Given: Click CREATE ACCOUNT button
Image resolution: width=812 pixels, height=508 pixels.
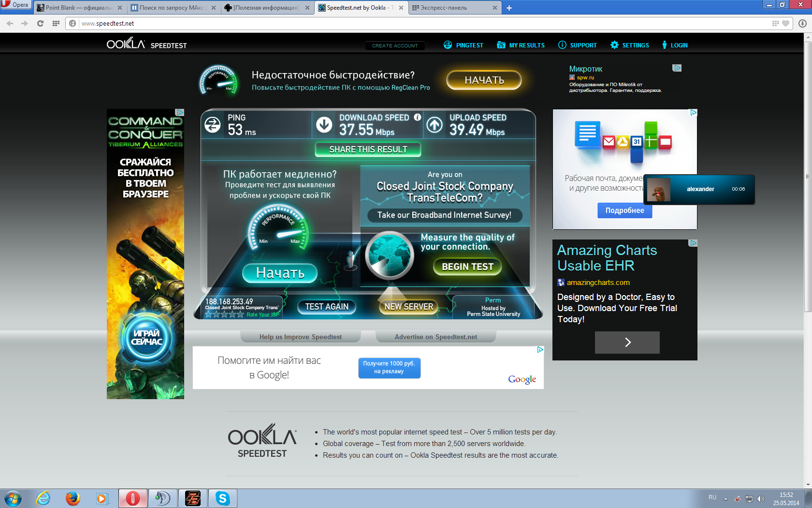Looking at the screenshot, I should [395, 45].
